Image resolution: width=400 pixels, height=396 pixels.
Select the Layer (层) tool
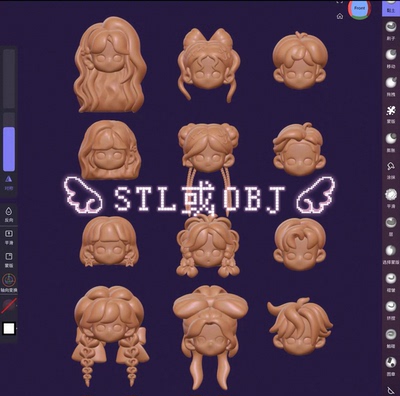coord(391,225)
